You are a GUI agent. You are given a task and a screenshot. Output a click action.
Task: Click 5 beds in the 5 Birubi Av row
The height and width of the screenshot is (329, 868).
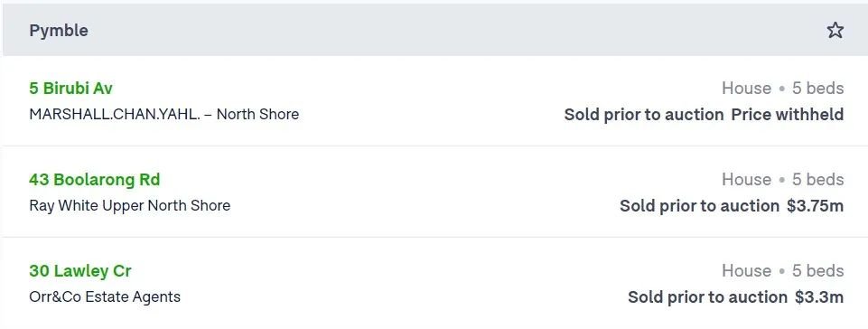point(817,88)
